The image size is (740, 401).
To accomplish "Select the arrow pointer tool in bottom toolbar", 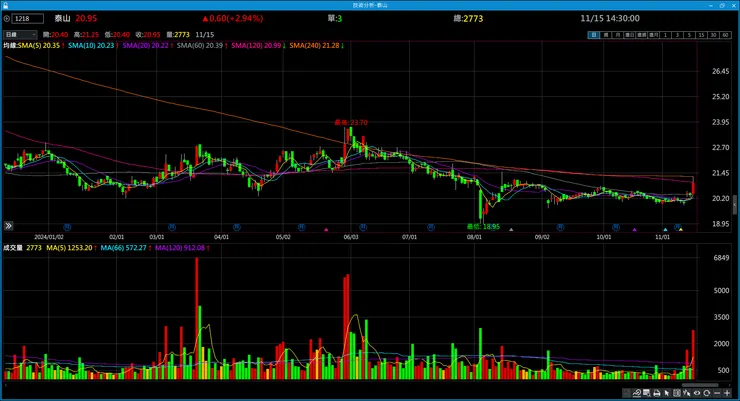I will tap(667, 393).
